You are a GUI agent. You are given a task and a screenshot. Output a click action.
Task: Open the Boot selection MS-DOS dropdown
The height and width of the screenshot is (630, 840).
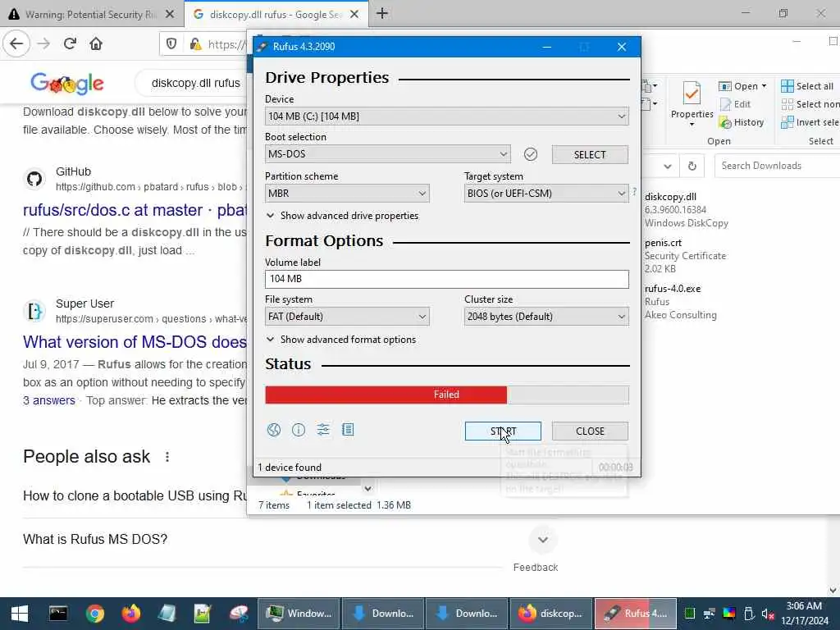coord(387,154)
